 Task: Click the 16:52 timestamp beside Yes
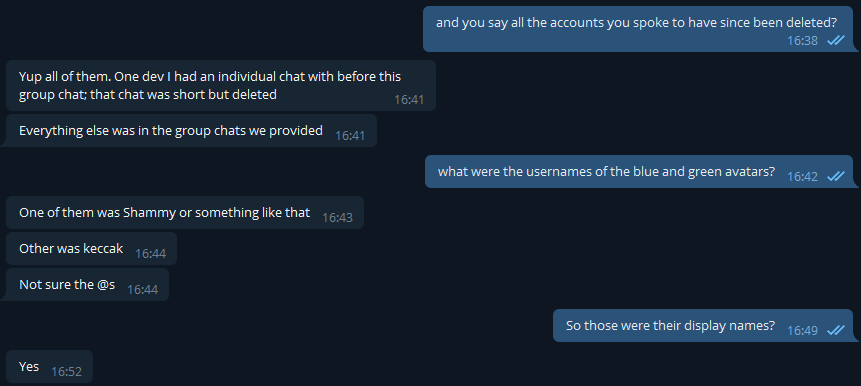pyautogui.click(x=66, y=372)
